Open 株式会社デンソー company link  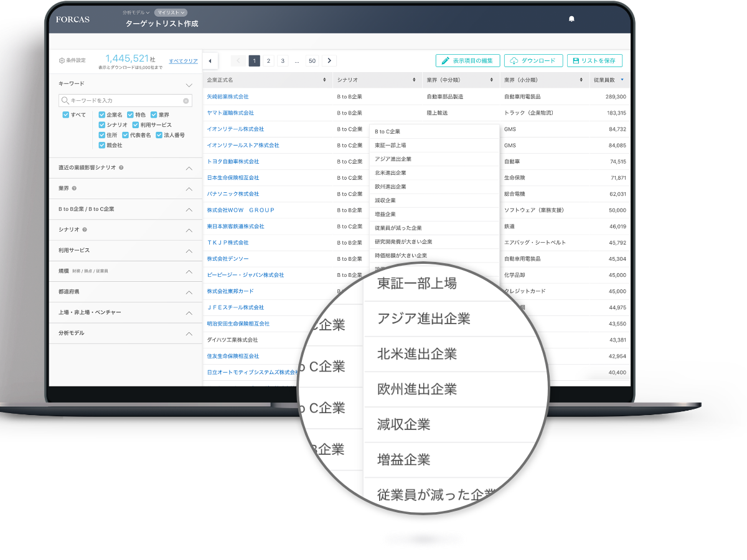(228, 258)
